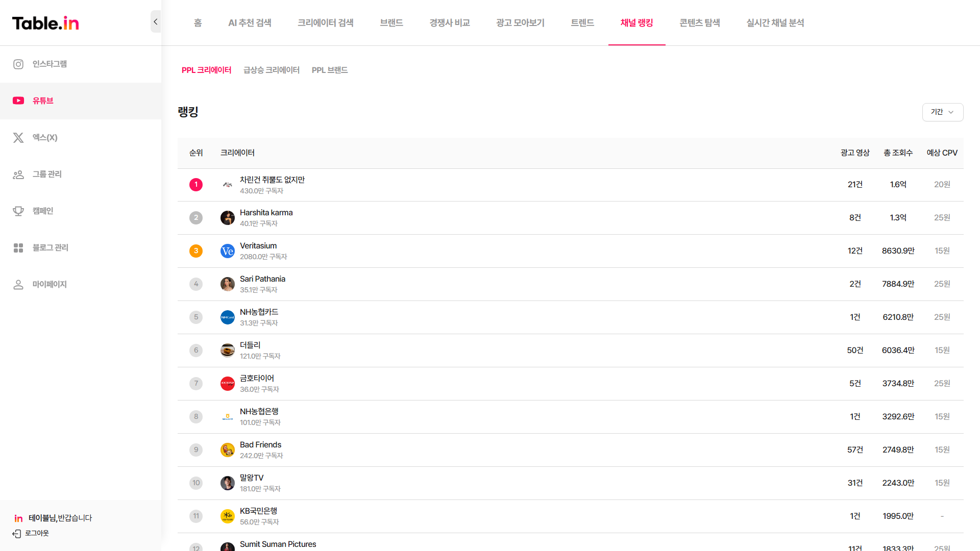Click the 57건 ad video count
Image resolution: width=980 pixels, height=551 pixels.
(855, 450)
